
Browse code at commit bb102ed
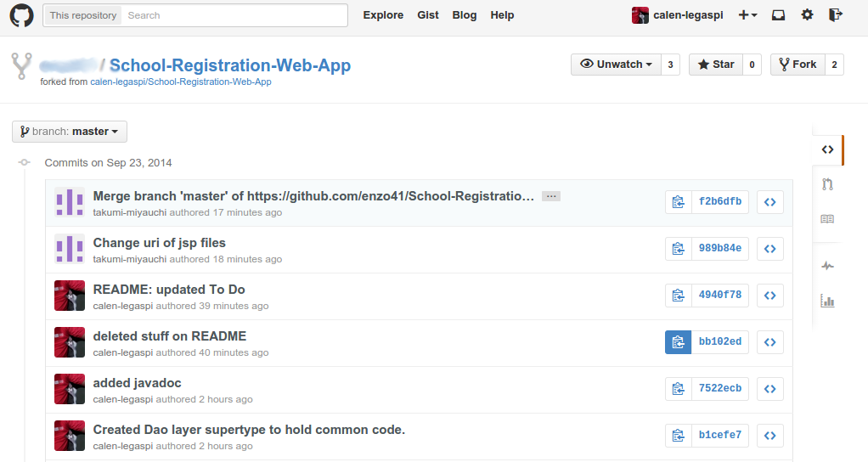coord(770,342)
